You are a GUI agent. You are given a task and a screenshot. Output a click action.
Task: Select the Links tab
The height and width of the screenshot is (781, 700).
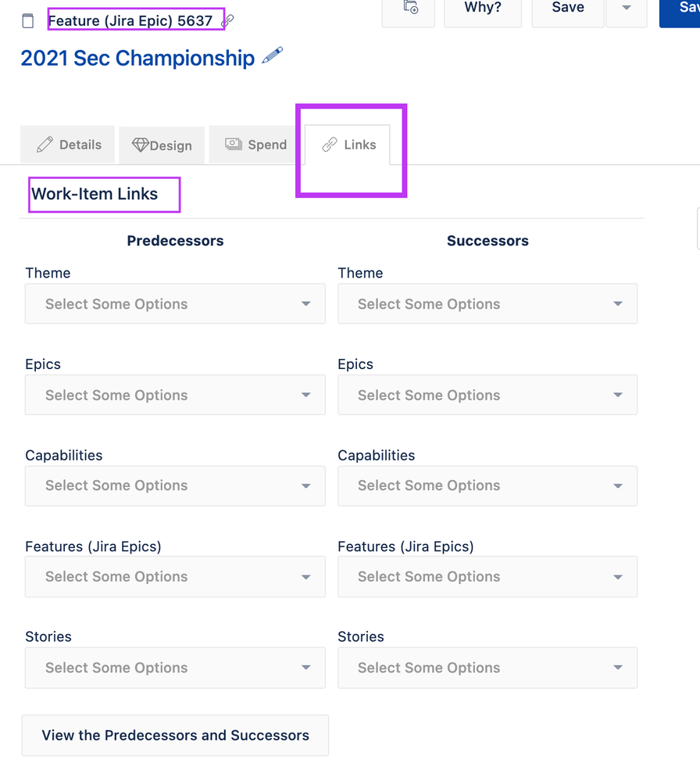[349, 145]
